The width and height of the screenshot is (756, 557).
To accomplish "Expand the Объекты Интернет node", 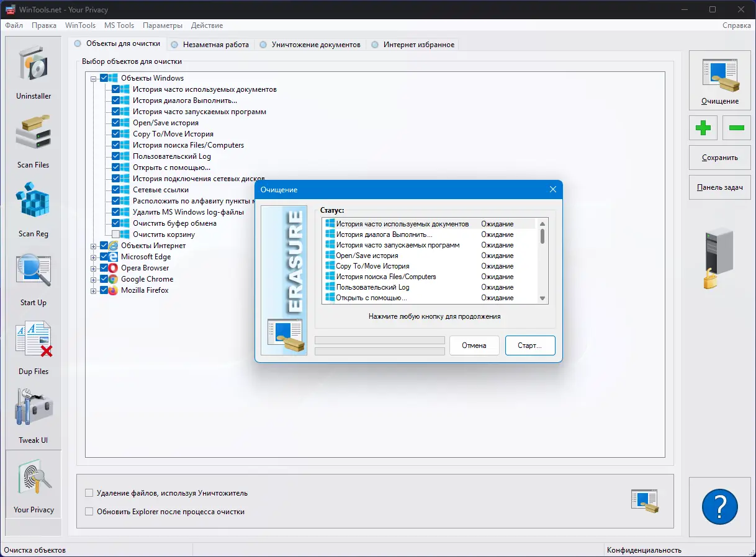I will click(94, 246).
